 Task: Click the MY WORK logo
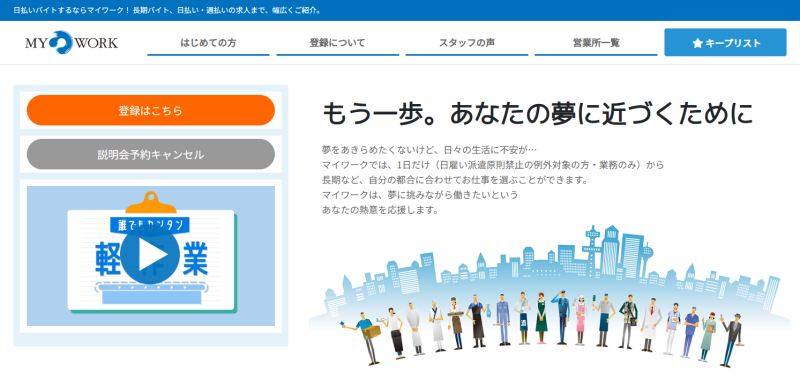[x=71, y=42]
